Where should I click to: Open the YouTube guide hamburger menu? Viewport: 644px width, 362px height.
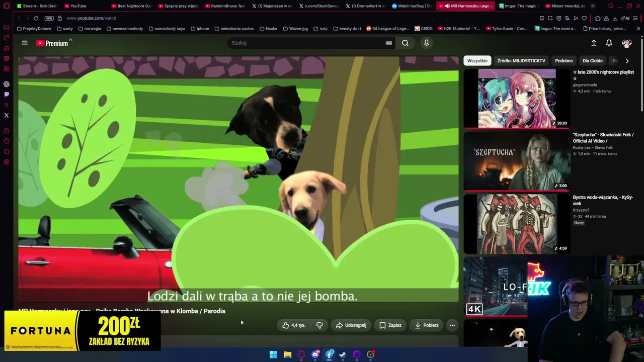(x=24, y=43)
